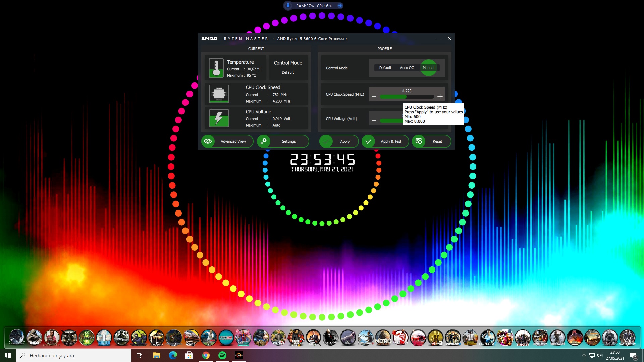
Task: Open the Arma 3 dock icon
Action: tap(34, 337)
